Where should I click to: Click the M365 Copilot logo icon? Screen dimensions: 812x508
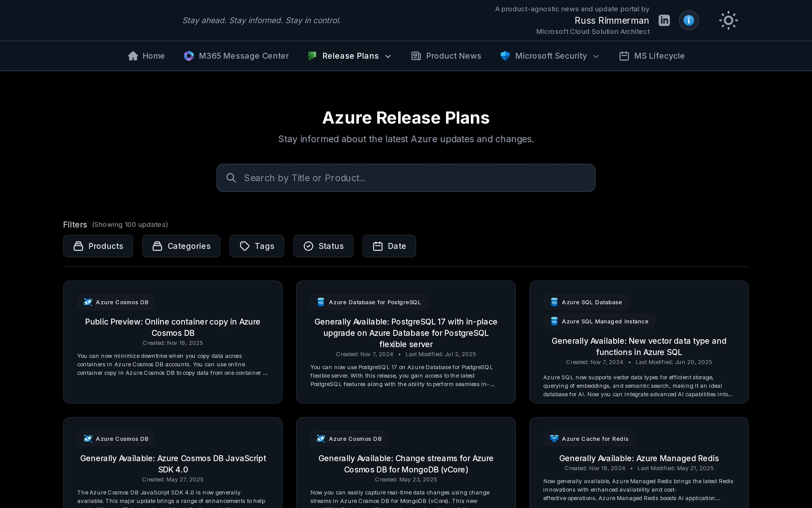point(189,56)
